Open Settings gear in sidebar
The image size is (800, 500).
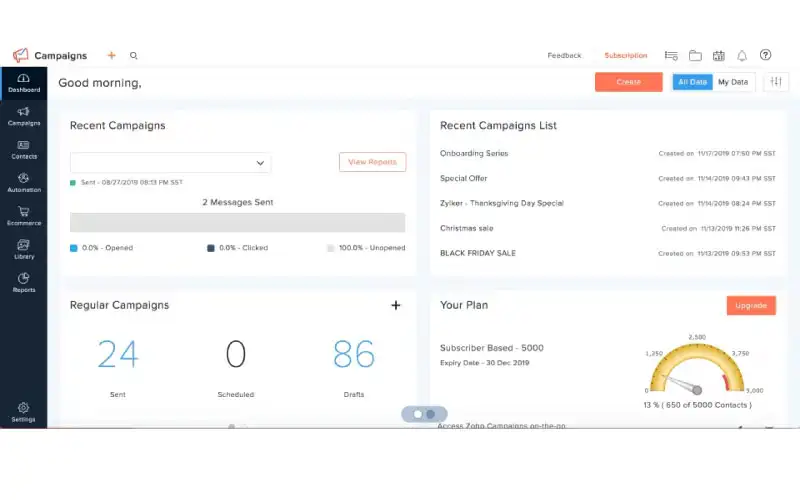23,412
